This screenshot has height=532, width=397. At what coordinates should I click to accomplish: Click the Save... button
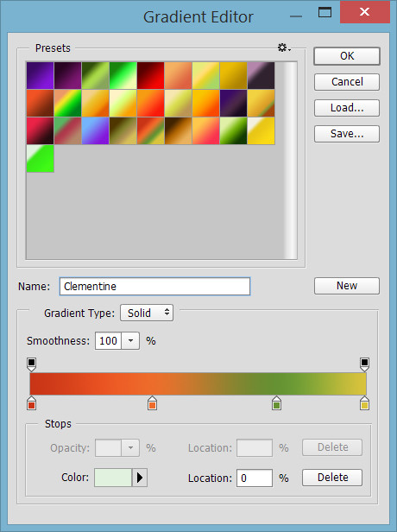coord(347,134)
